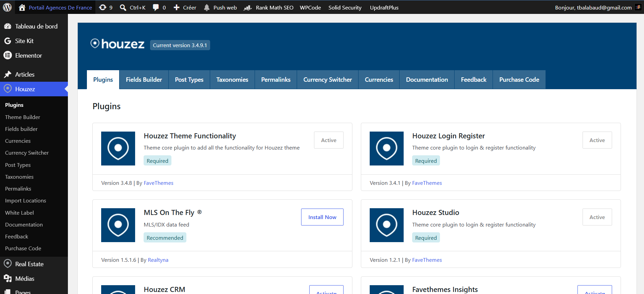644x294 pixels.
Task: Click Houzez Studio plugin thumbnail
Action: pos(387,225)
